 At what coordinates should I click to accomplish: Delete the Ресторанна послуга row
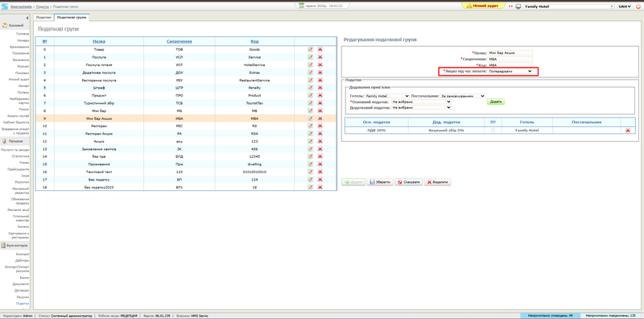coord(320,81)
